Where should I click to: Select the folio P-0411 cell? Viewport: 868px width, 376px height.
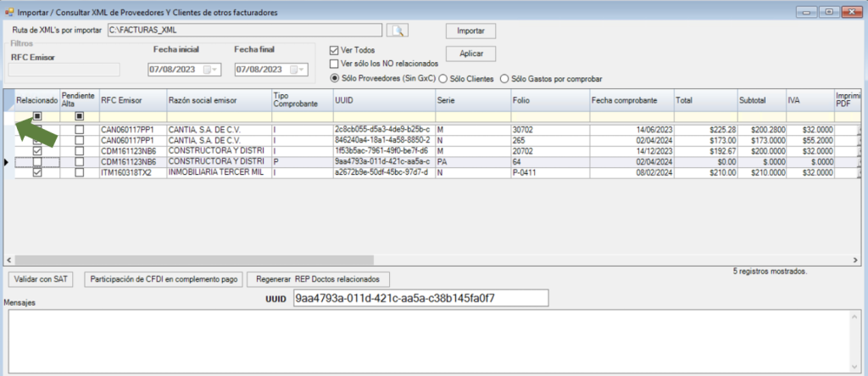coord(550,172)
